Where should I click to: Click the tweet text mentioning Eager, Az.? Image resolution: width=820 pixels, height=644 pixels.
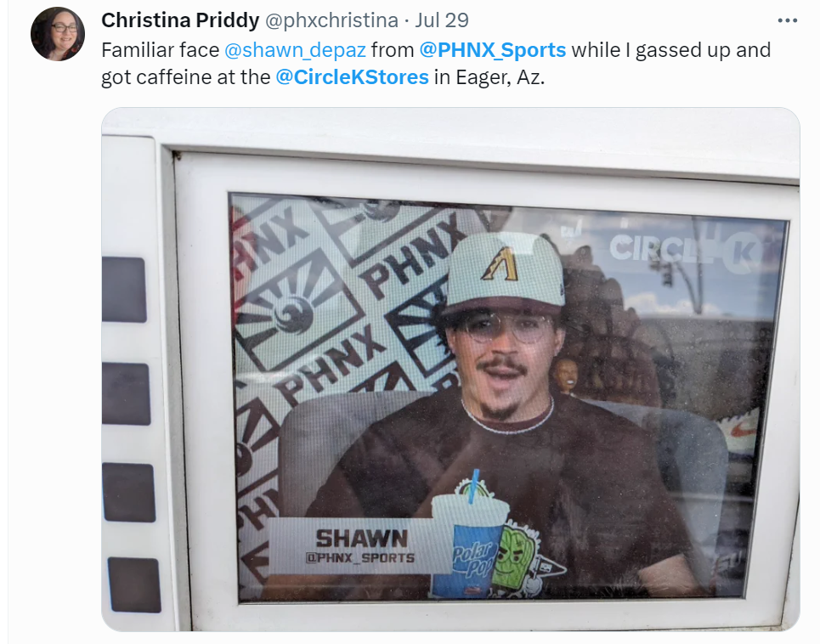(436, 64)
